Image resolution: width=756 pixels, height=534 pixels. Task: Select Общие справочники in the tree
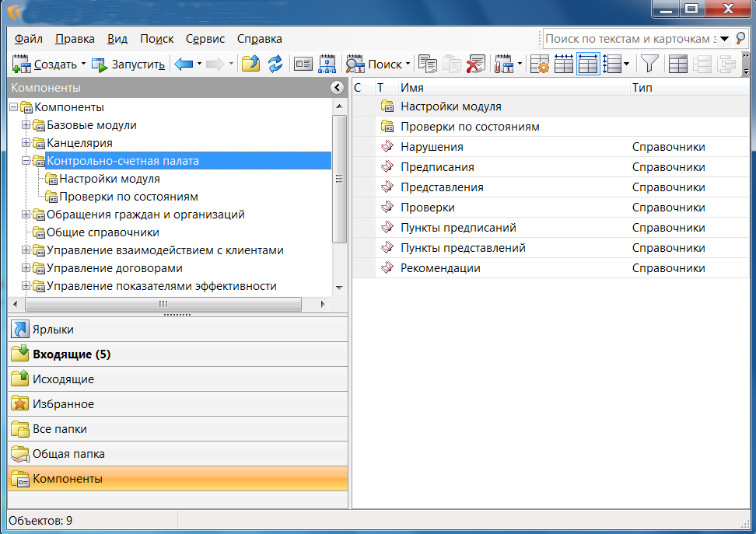point(103,232)
